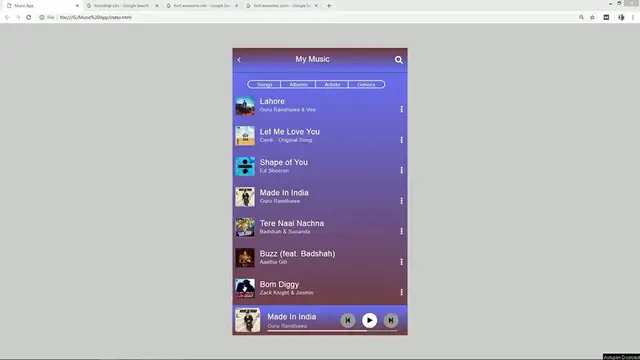Viewport: 640px width, 360px height.
Task: Open more options for Lahore
Action: click(x=401, y=109)
